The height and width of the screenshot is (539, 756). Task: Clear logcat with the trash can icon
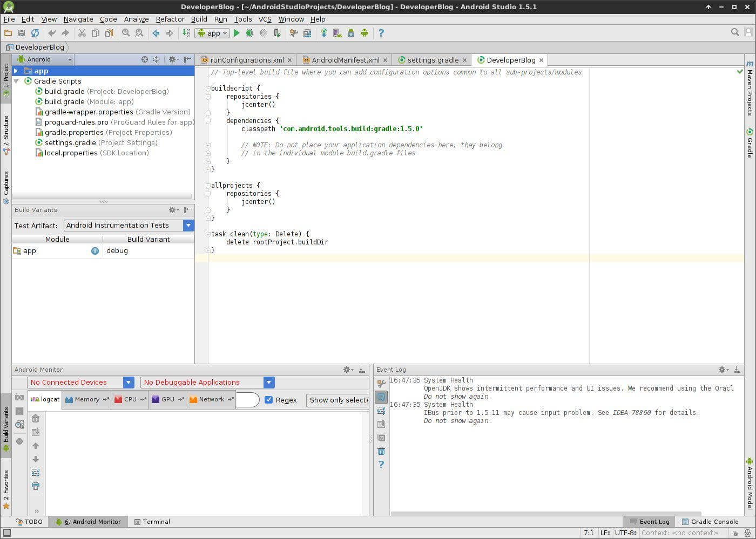[36, 419]
